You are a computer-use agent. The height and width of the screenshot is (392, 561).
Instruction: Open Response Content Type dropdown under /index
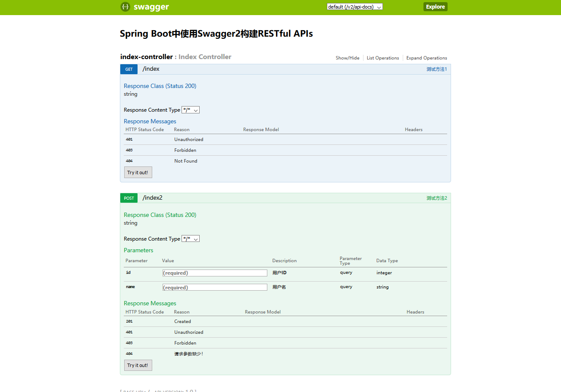click(191, 110)
